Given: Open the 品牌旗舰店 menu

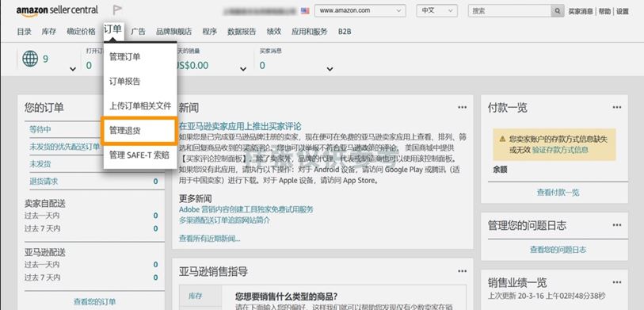Looking at the screenshot, I should [173, 31].
